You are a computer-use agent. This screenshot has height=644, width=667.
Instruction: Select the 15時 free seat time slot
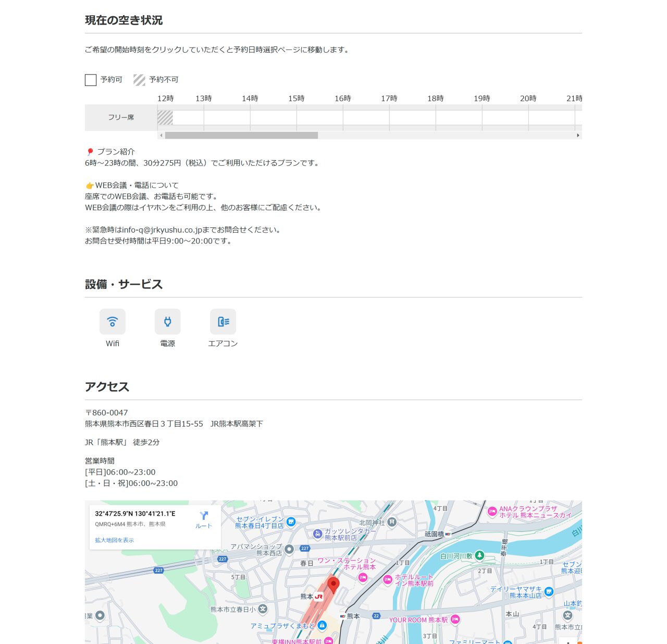point(319,118)
